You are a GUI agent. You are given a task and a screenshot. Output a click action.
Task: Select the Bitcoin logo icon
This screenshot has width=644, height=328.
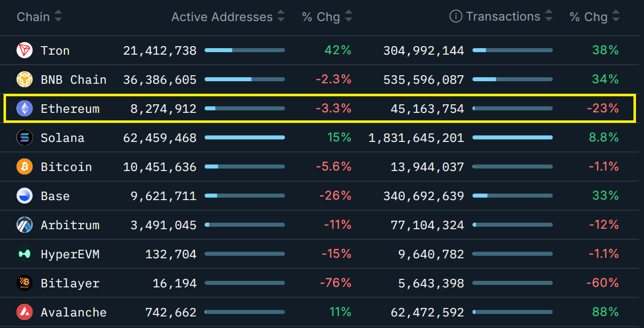(x=24, y=167)
